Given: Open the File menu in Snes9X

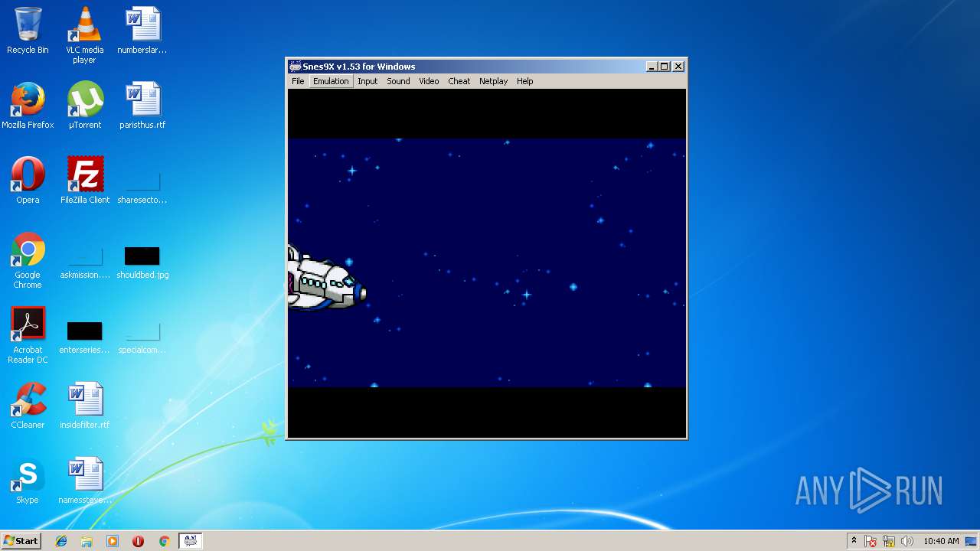Looking at the screenshot, I should tap(298, 81).
